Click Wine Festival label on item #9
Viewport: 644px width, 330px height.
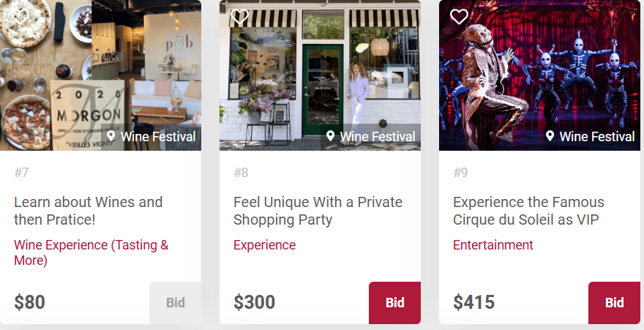(596, 137)
